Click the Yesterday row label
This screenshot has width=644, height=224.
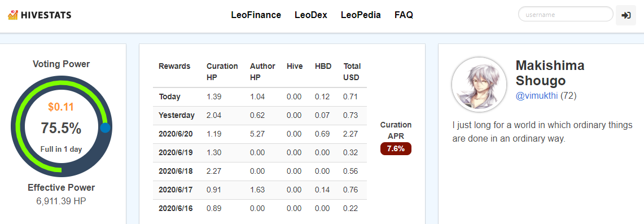click(177, 115)
